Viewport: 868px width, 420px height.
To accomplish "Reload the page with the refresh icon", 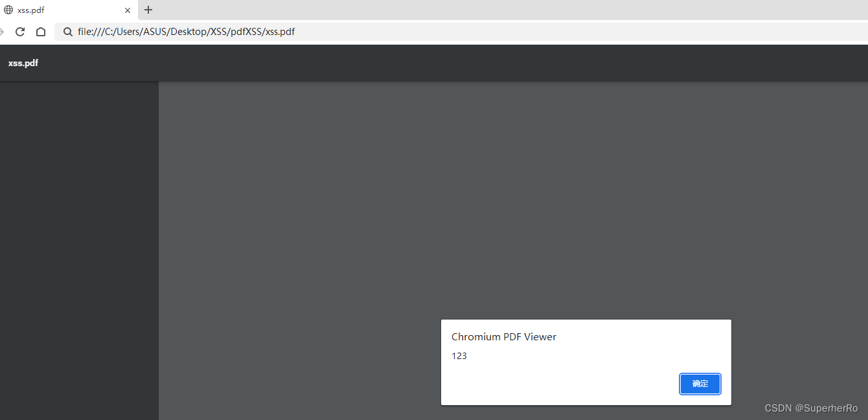I will point(20,32).
